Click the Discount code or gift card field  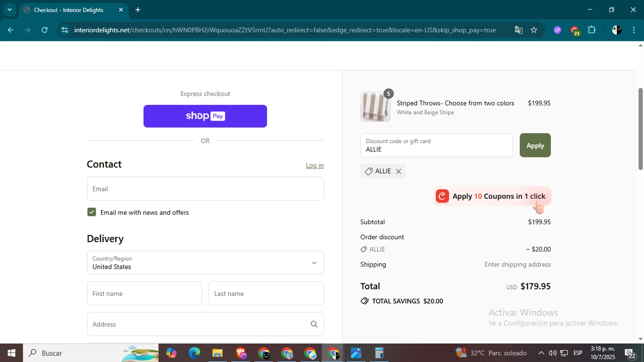pyautogui.click(x=437, y=145)
